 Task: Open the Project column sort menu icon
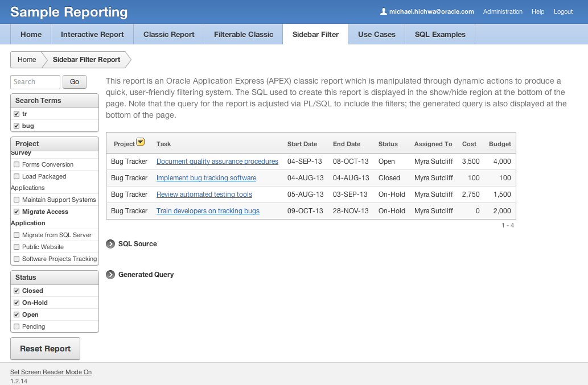click(140, 141)
